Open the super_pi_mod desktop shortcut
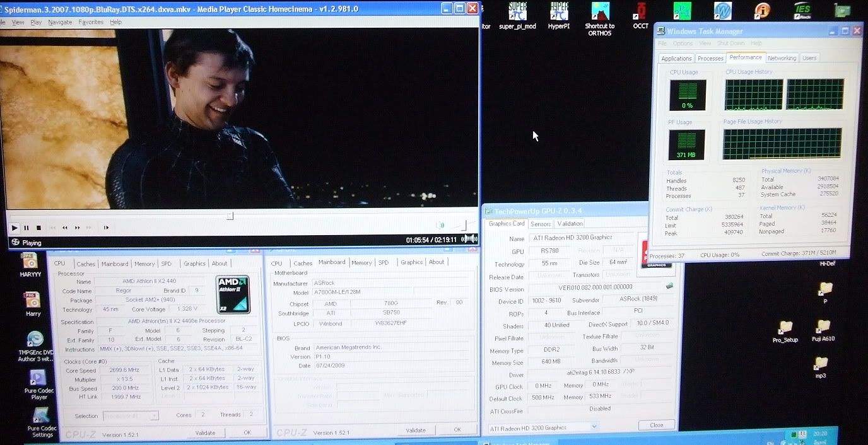The image size is (868, 445). [517, 16]
